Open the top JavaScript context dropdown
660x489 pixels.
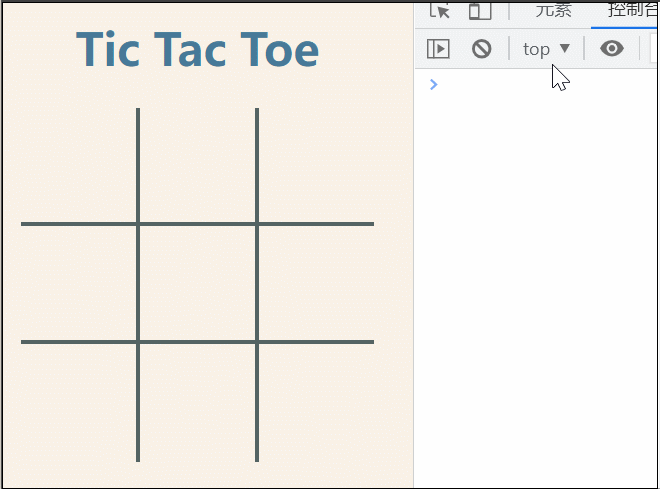pyautogui.click(x=546, y=48)
